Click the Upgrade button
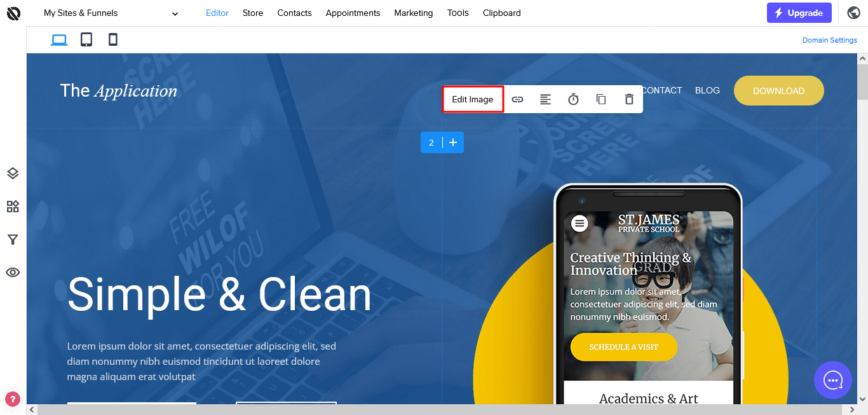The width and height of the screenshot is (868, 415). (x=799, y=13)
